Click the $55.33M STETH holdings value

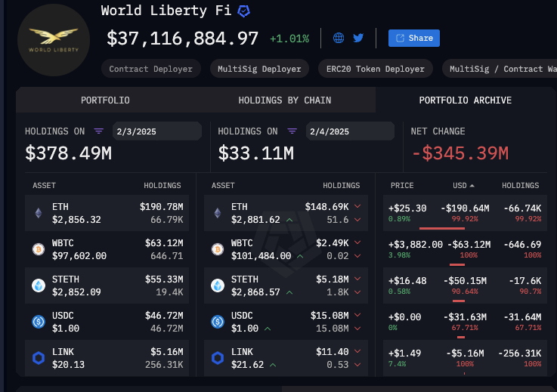tap(164, 279)
